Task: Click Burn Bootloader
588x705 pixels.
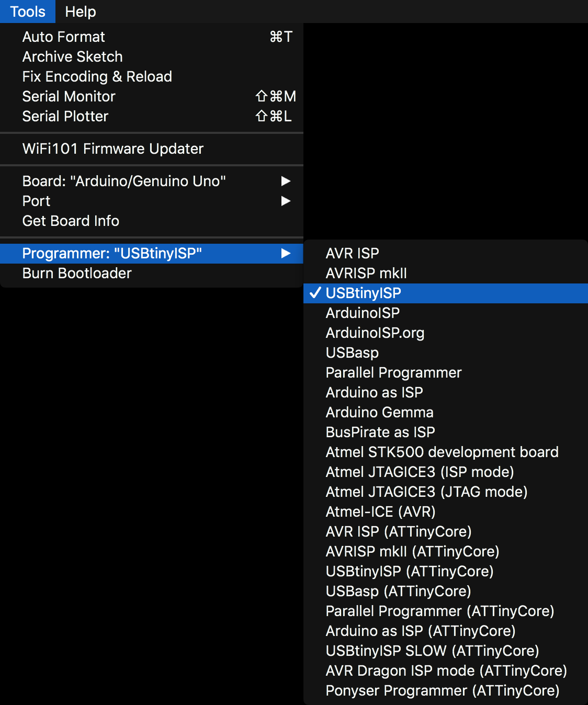Action: (x=77, y=273)
